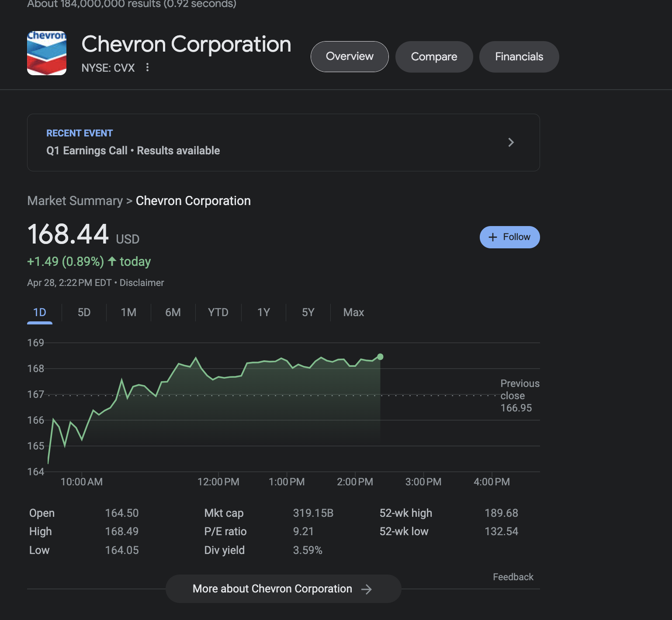
Task: Select the YTD chart range
Action: [218, 313]
